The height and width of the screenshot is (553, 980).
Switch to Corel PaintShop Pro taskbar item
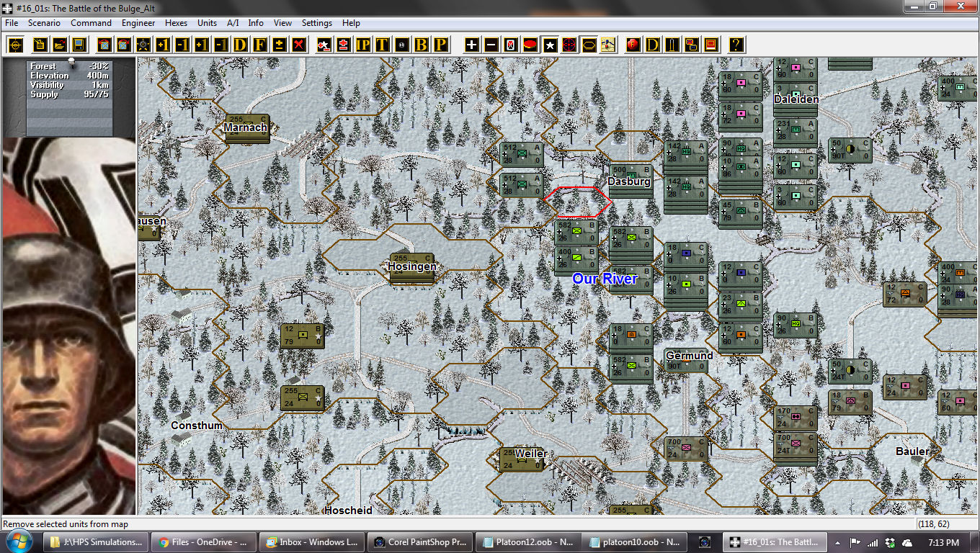pos(421,542)
